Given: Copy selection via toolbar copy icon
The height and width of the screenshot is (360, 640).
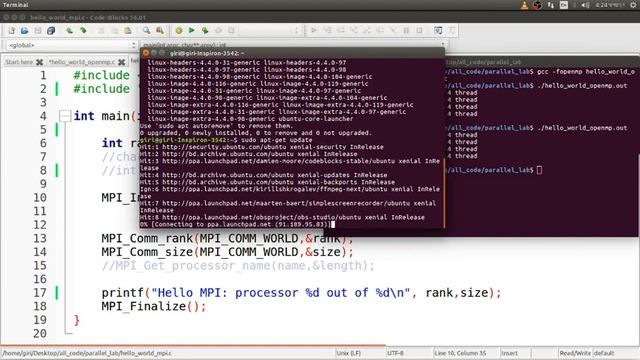Looking at the screenshot, I should (115, 31).
